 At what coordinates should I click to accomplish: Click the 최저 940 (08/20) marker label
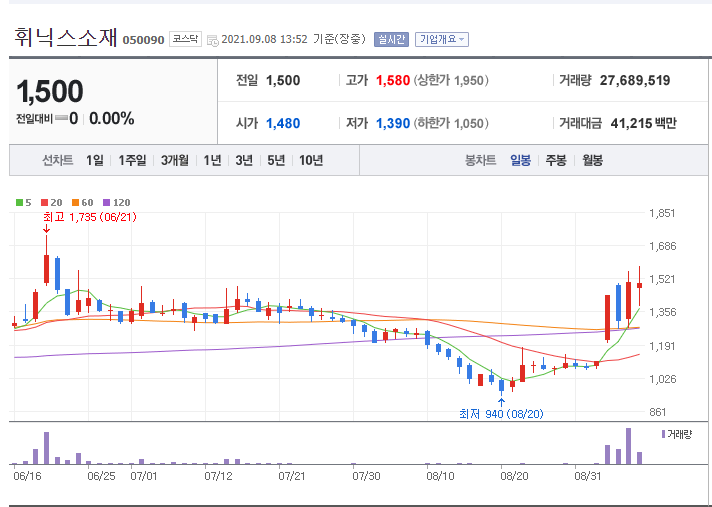click(501, 413)
